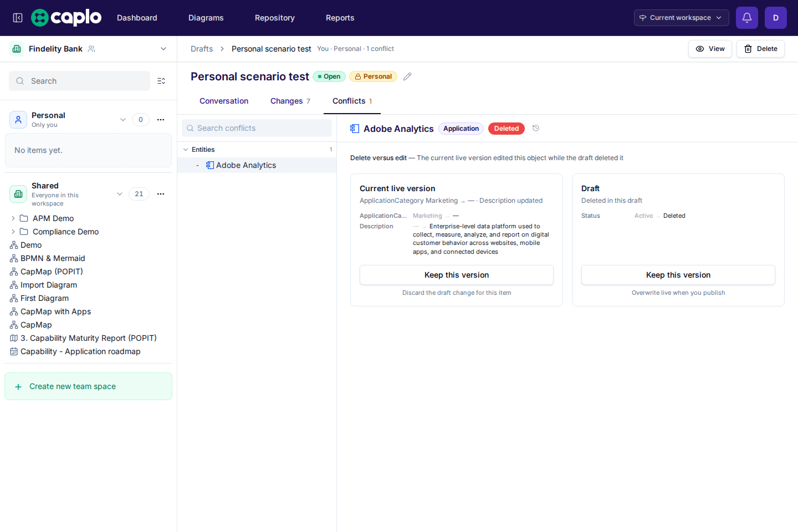Click 'Personal scenario test' breadcrumb text
The image size is (798, 532).
coord(272,49)
